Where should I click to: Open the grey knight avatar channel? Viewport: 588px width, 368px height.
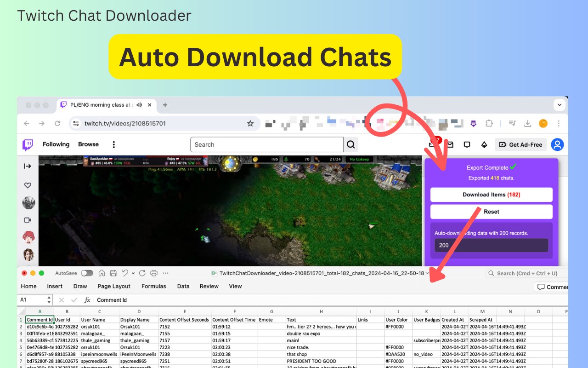(x=28, y=202)
